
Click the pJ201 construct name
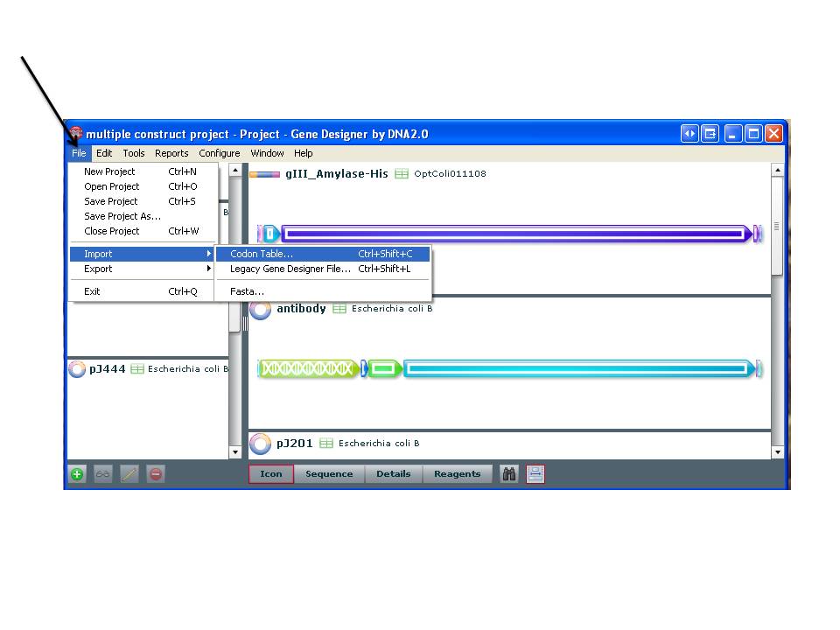[x=295, y=444]
